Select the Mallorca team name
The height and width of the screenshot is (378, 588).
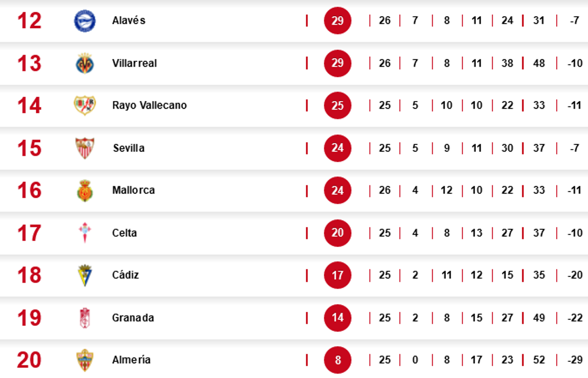133,190
